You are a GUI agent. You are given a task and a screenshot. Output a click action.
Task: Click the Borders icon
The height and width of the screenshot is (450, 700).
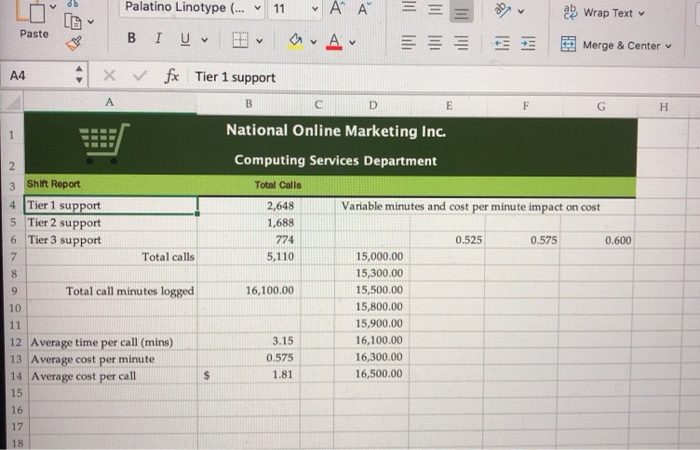point(240,40)
